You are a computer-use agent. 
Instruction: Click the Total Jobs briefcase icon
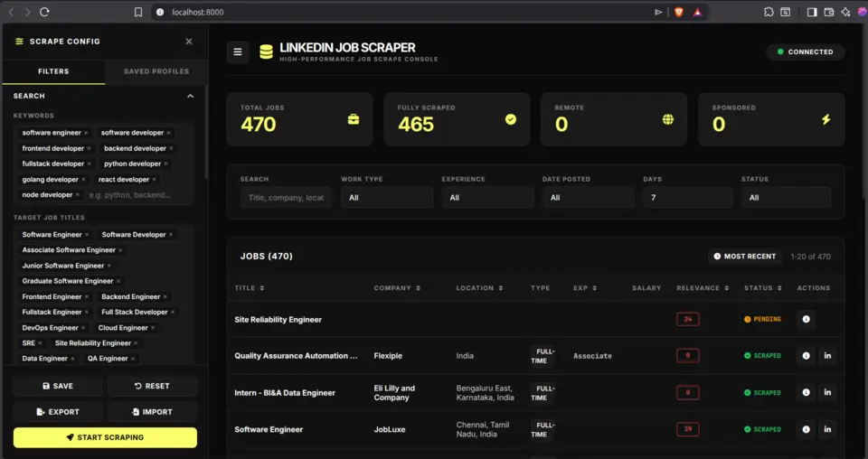point(354,119)
